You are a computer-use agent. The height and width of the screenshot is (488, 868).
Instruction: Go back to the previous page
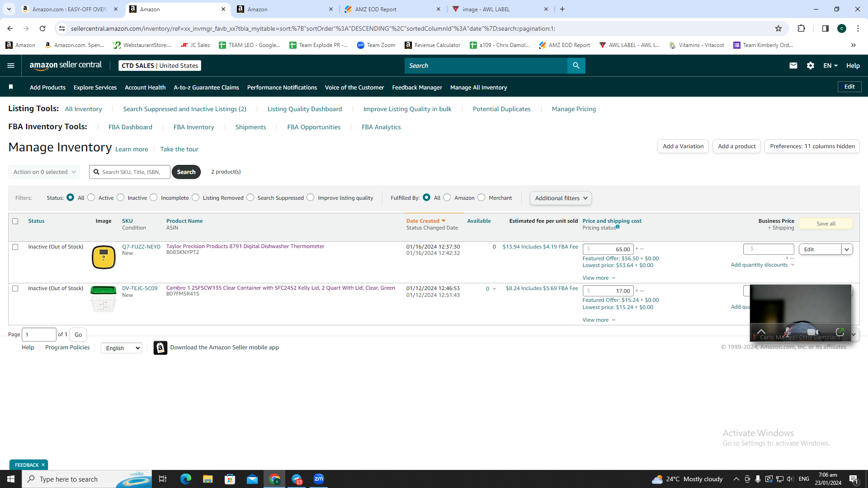10,28
